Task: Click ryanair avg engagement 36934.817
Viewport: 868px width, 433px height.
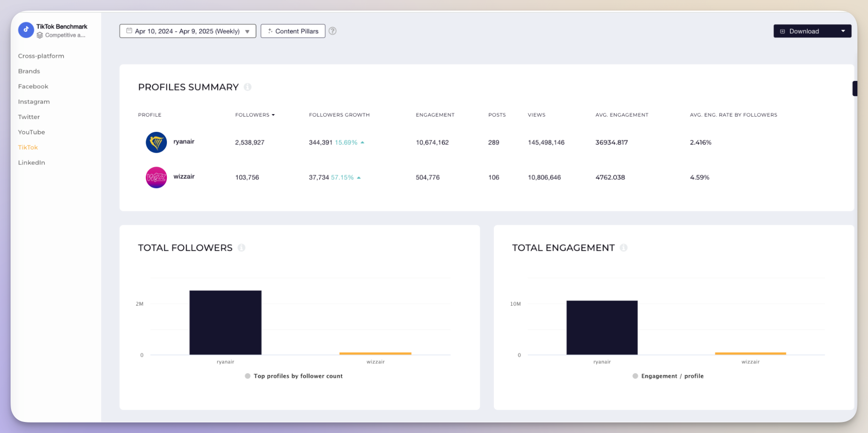Action: click(612, 142)
